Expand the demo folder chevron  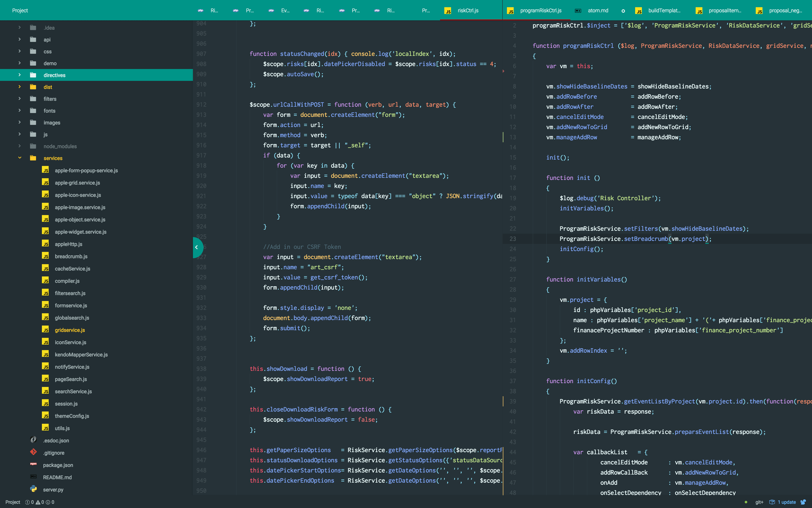pos(19,63)
